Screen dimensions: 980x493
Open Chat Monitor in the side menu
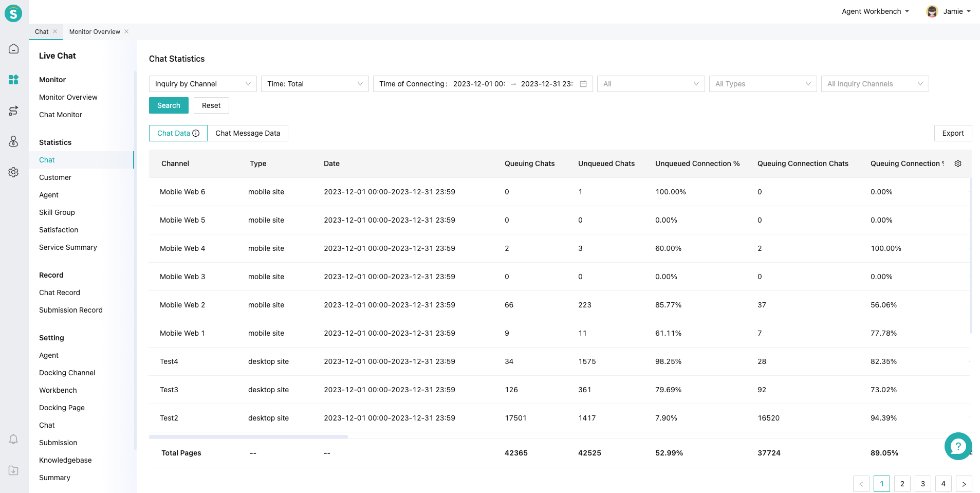(x=61, y=115)
